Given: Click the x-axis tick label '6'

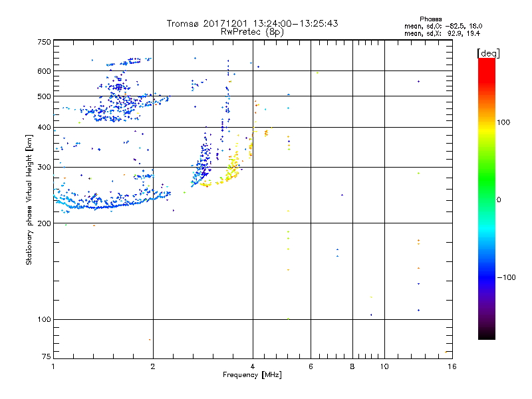Looking at the screenshot, I should [311, 366].
